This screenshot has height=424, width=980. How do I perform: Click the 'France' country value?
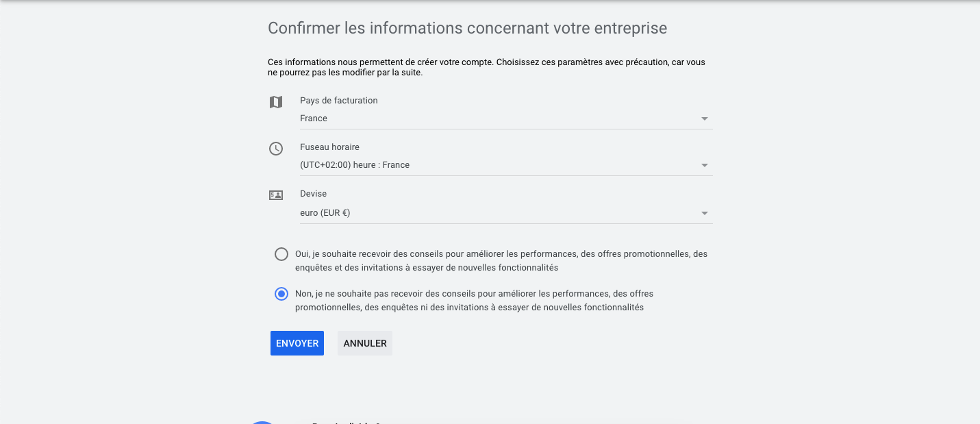click(x=314, y=119)
